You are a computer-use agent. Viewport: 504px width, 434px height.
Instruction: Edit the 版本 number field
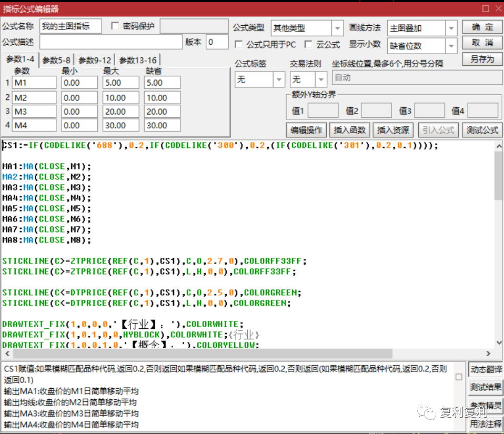(217, 42)
